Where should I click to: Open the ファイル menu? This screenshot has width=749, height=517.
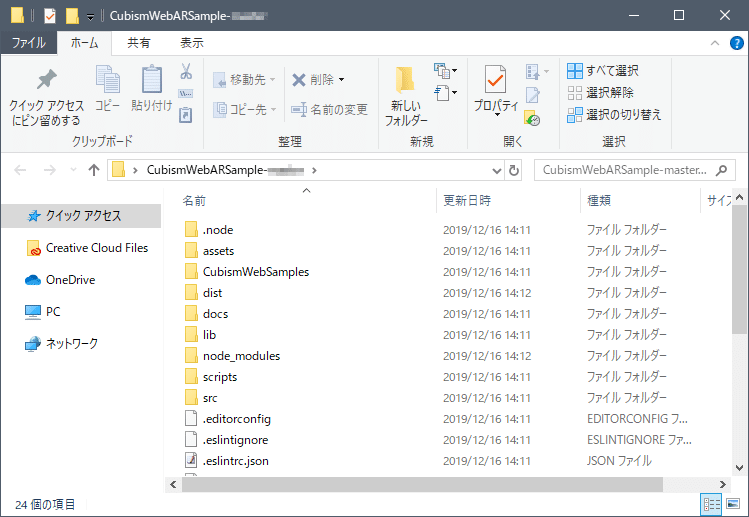tap(29, 43)
